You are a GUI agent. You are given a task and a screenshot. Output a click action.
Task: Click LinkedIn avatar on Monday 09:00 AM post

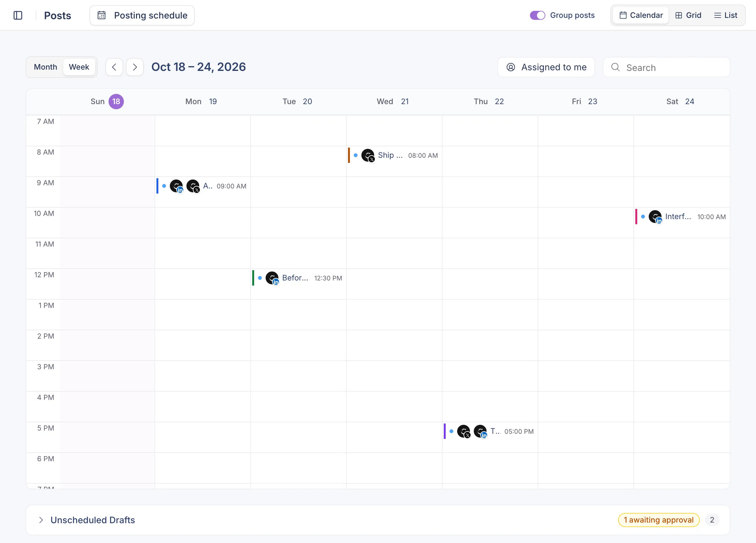tap(176, 186)
